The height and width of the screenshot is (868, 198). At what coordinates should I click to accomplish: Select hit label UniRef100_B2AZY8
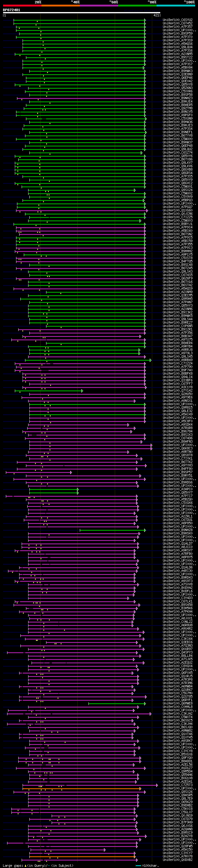coord(178,836)
